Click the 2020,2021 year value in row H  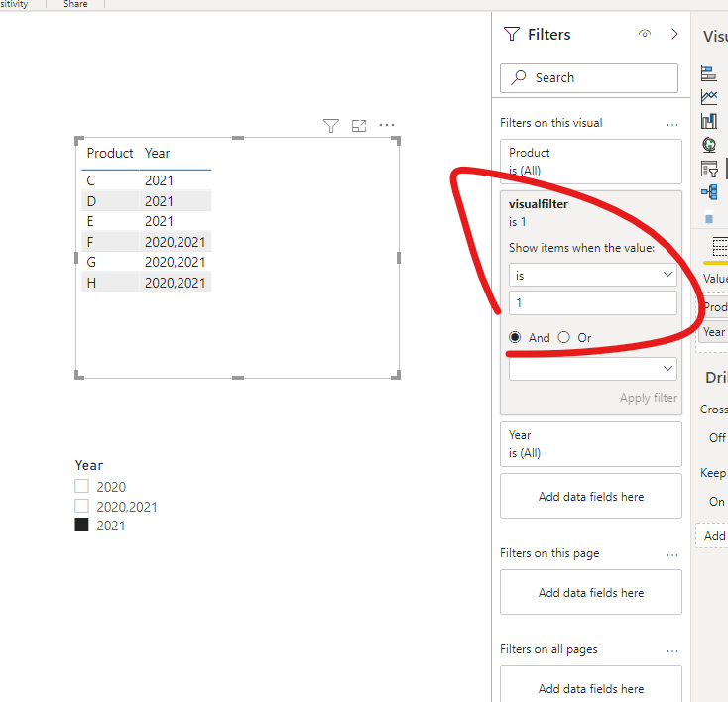point(175,283)
